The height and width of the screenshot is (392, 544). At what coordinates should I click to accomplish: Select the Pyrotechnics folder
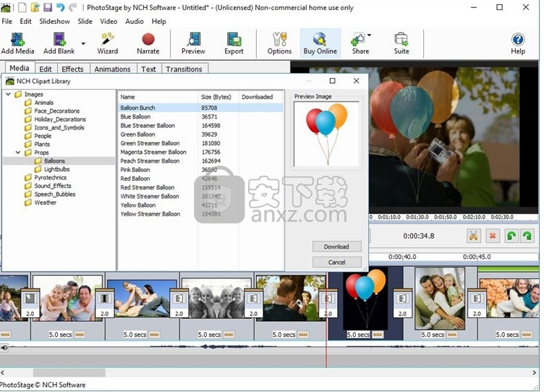pos(51,178)
